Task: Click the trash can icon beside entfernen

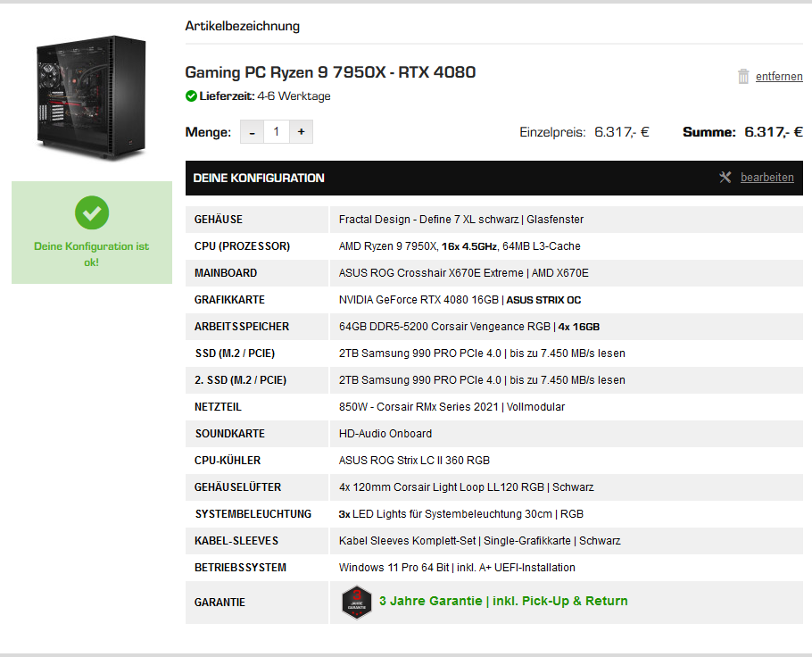Action: [x=743, y=76]
